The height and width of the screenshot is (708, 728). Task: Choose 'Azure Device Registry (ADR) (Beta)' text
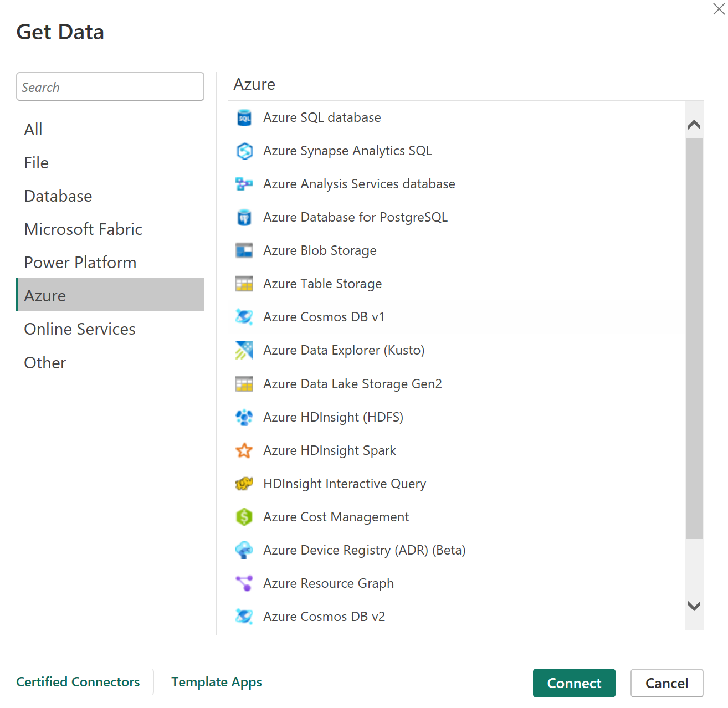[x=364, y=550]
